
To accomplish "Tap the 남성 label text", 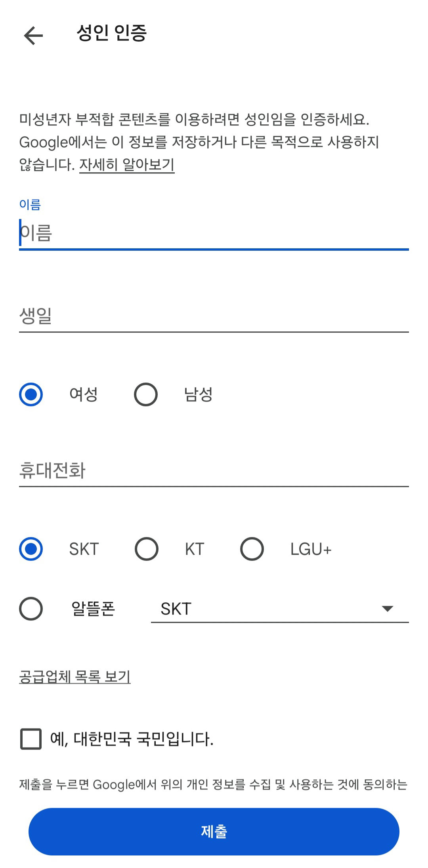I will (x=198, y=394).
